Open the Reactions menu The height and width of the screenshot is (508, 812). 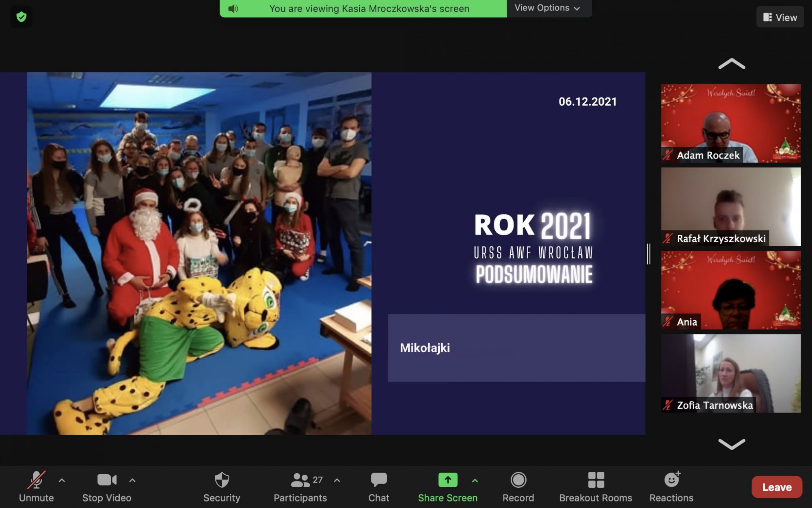(x=672, y=487)
